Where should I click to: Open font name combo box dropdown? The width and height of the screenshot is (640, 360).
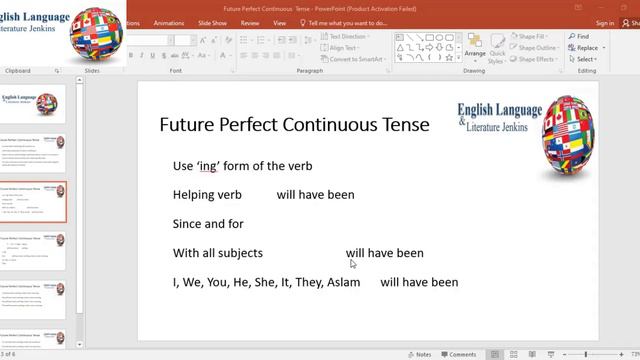171,40
